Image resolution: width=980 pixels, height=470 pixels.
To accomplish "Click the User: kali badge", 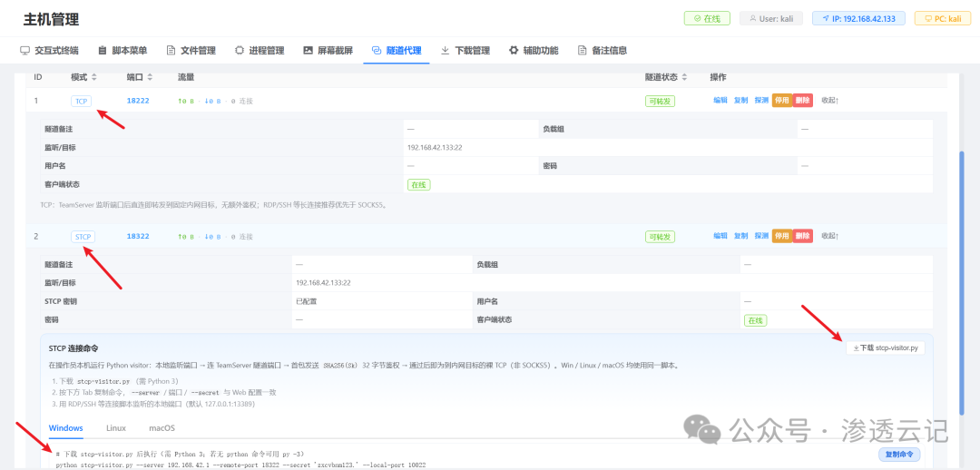I will click(x=770, y=19).
